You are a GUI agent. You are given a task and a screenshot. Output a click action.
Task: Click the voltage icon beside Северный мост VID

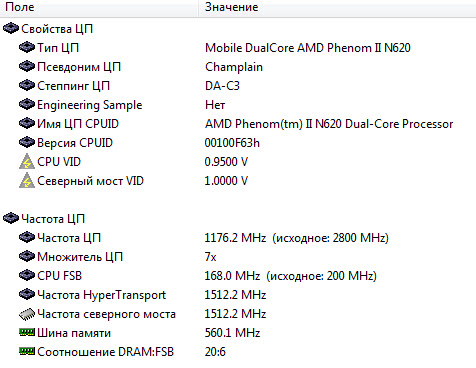point(27,181)
